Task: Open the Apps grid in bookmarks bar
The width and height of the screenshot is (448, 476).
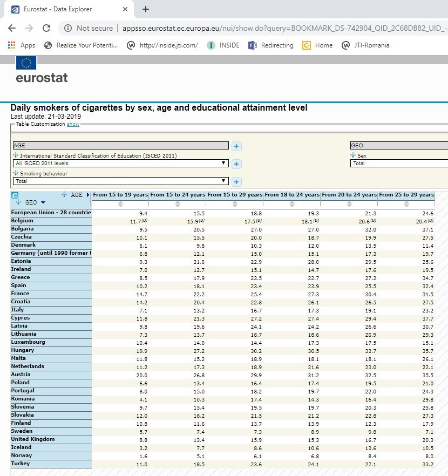Action: coord(22,45)
